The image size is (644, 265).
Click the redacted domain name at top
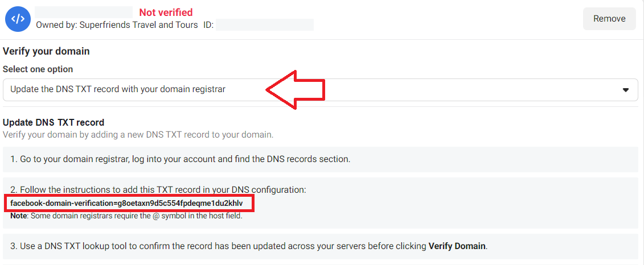pos(84,12)
